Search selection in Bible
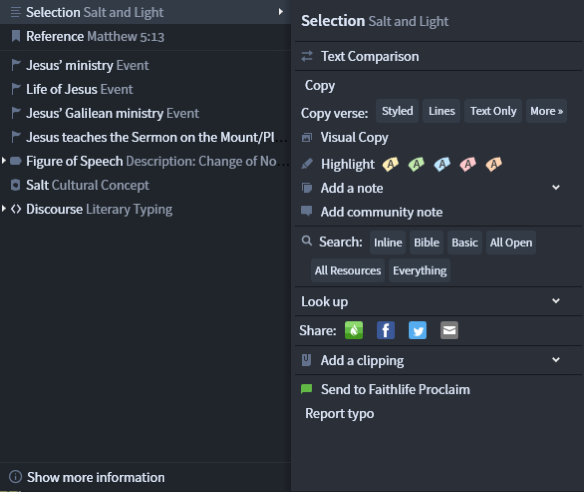This screenshot has width=584, height=492. (426, 242)
